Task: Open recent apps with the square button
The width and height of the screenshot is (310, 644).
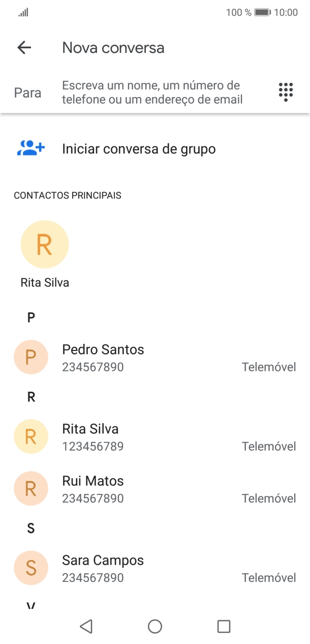Action: tap(224, 627)
